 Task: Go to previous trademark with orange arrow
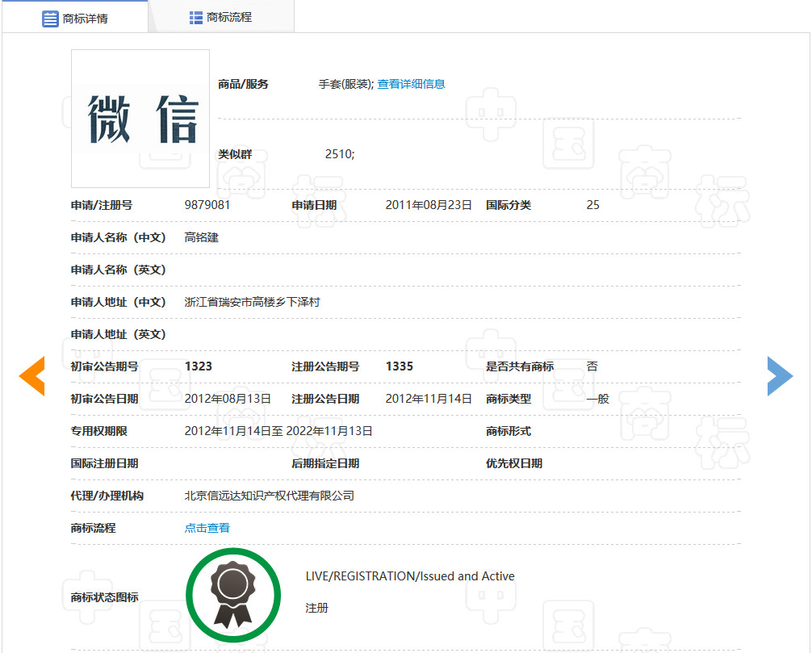pyautogui.click(x=32, y=376)
